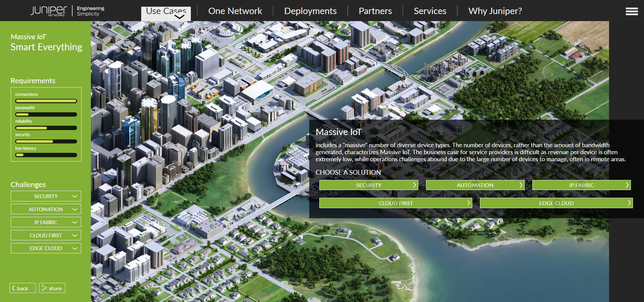644x302 pixels.
Task: Expand the Use Cases dropdown chevron
Action: [x=179, y=16]
